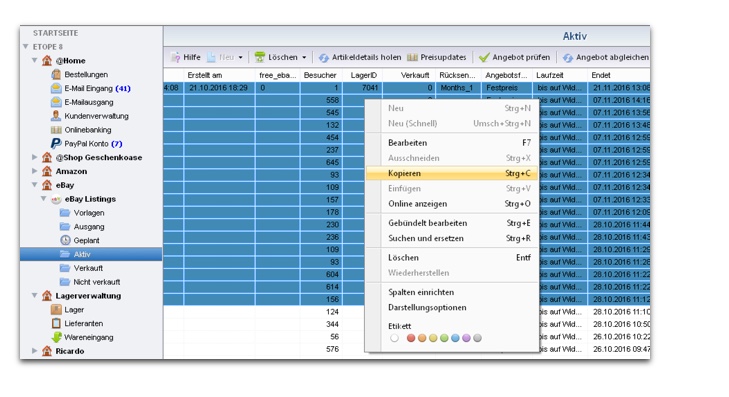
Task: Collapse the eBay Listings node
Action: [x=43, y=199]
